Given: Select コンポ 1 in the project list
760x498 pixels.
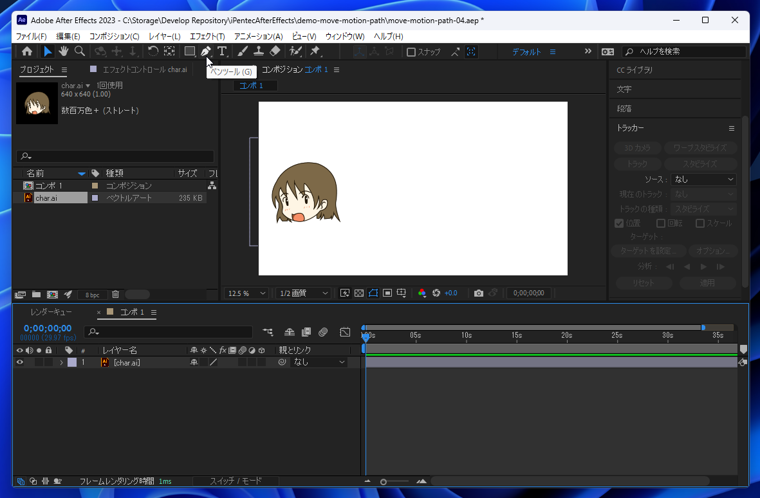Looking at the screenshot, I should tap(48, 186).
